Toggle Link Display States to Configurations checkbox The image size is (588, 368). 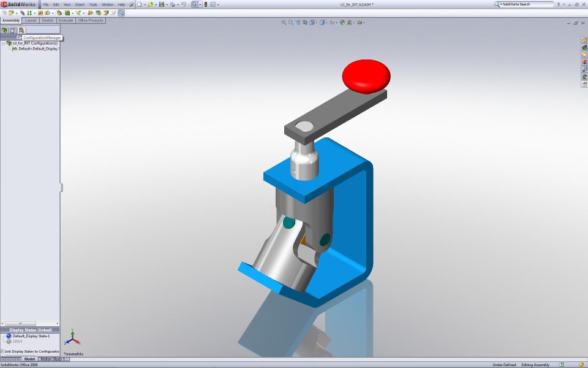2,351
